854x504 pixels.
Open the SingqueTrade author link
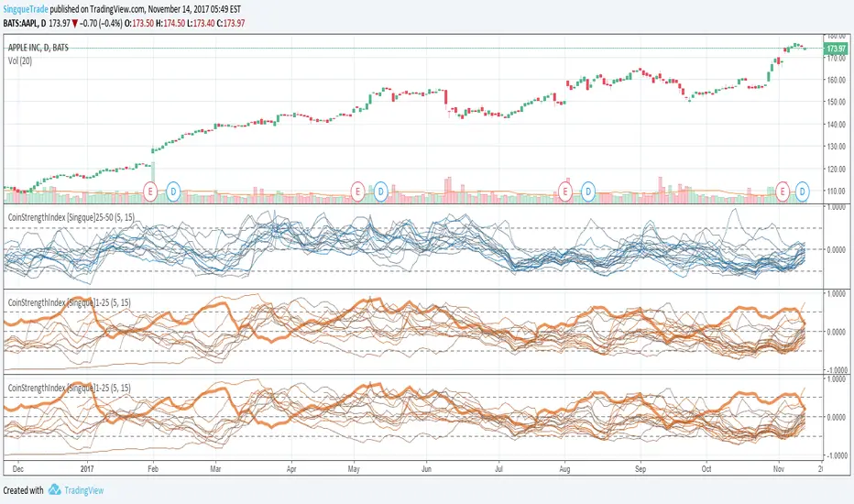point(26,9)
